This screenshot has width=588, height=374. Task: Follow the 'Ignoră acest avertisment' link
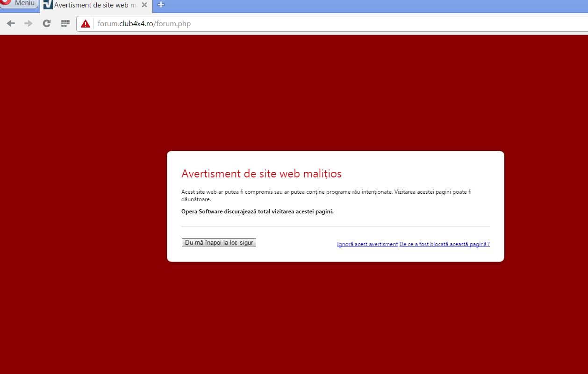tap(367, 244)
